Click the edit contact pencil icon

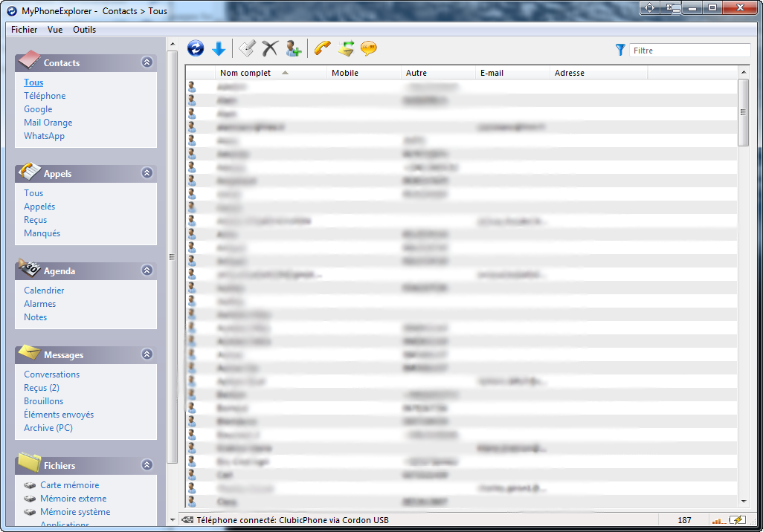point(247,49)
